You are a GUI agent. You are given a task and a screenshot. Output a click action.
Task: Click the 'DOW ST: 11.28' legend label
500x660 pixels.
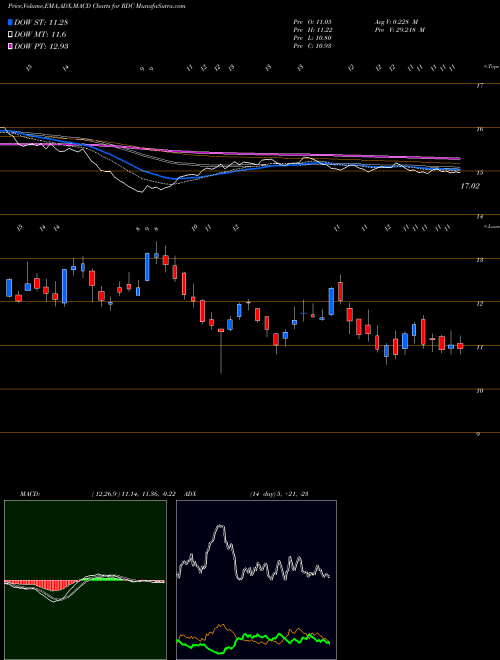point(41,22)
